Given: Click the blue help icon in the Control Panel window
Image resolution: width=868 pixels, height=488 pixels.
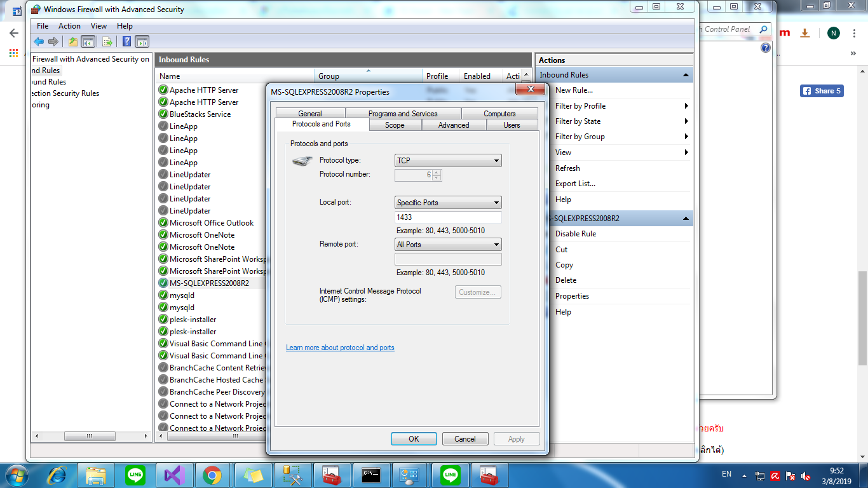Looking at the screenshot, I should [766, 48].
